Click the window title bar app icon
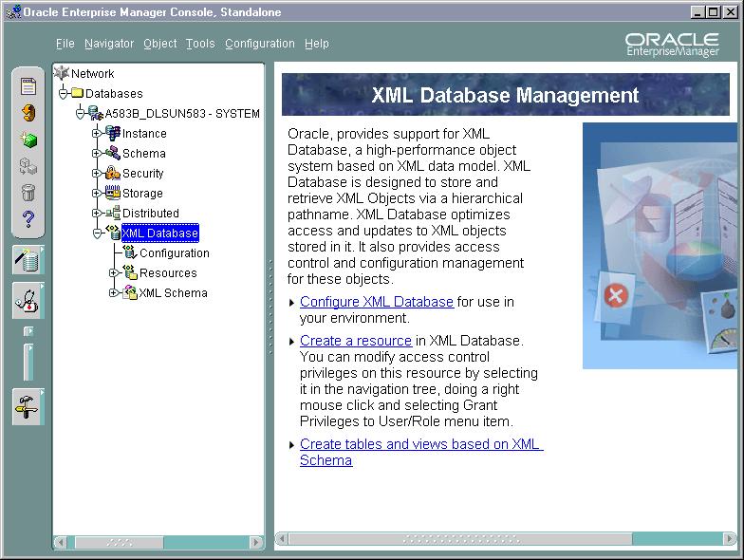744x560 pixels. pyautogui.click(x=13, y=11)
